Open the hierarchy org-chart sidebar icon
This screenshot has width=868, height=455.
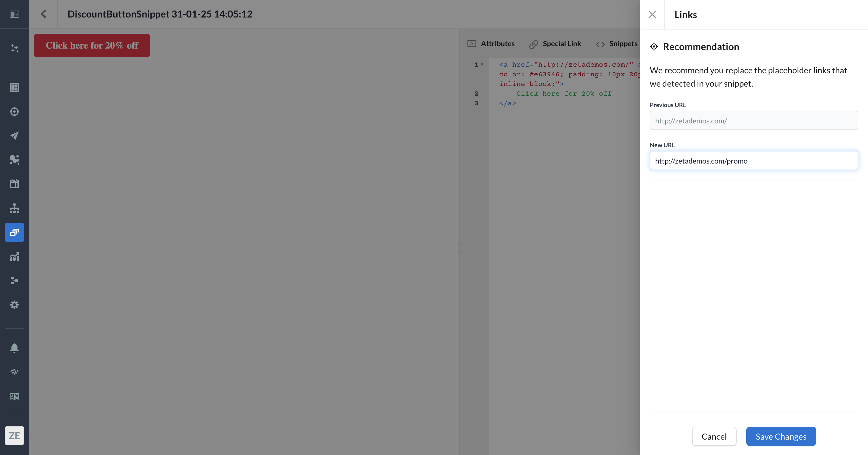pos(14,208)
